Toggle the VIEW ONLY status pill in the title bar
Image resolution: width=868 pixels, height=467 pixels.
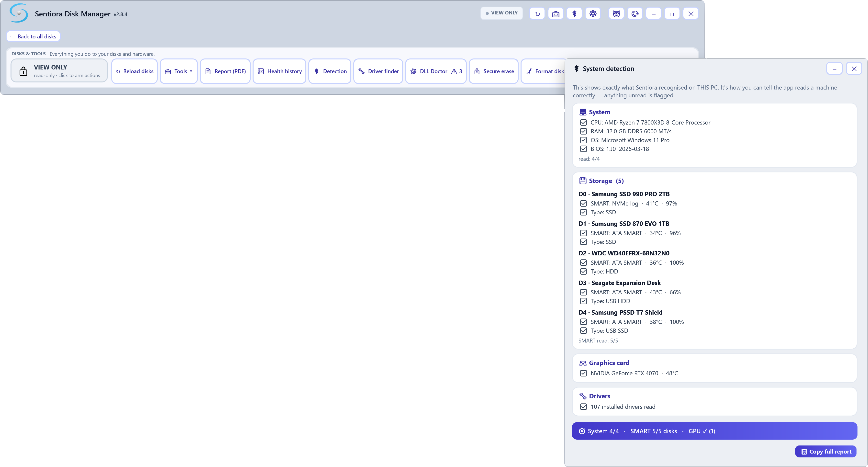click(x=501, y=13)
